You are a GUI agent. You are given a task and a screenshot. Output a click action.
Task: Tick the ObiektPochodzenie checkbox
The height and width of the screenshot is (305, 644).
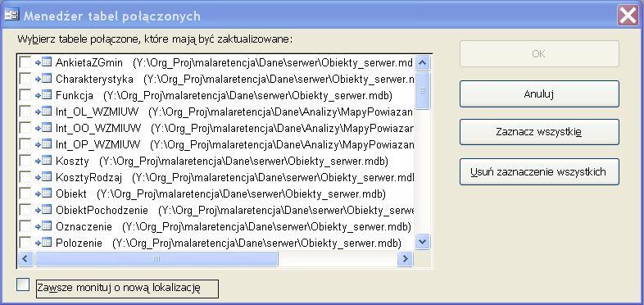25,210
